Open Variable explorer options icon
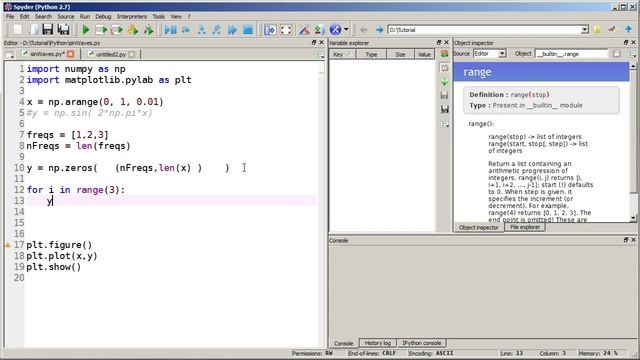The width and height of the screenshot is (640, 360). tap(444, 124)
